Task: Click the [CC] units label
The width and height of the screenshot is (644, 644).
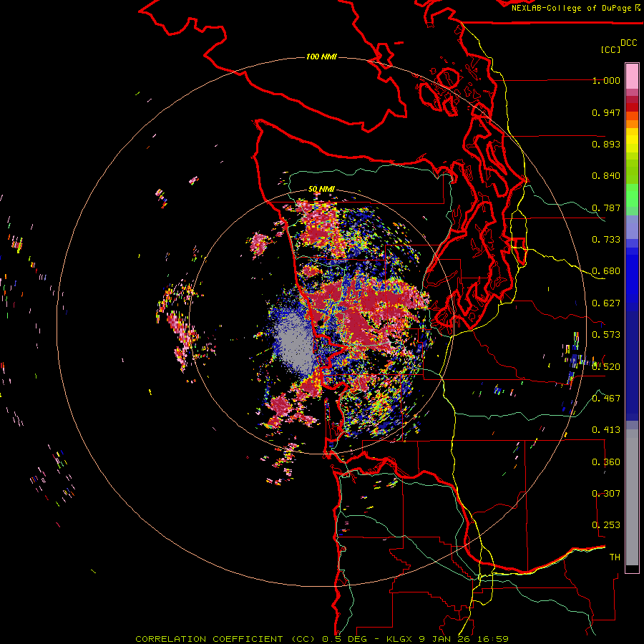Action: pyautogui.click(x=610, y=49)
